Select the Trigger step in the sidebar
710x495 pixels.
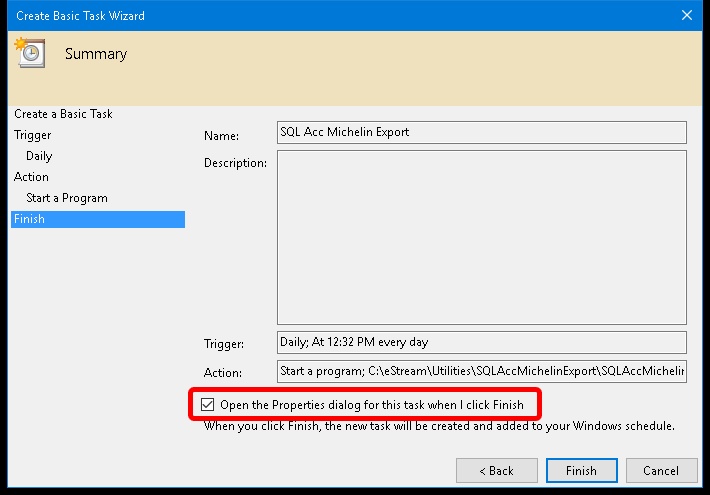click(33, 135)
